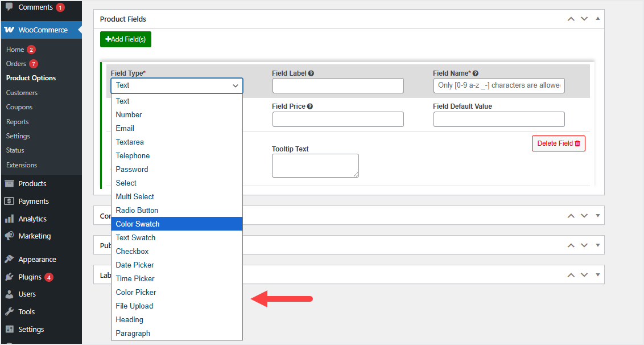
Task: Click the Add Field(s) button
Action: click(126, 39)
